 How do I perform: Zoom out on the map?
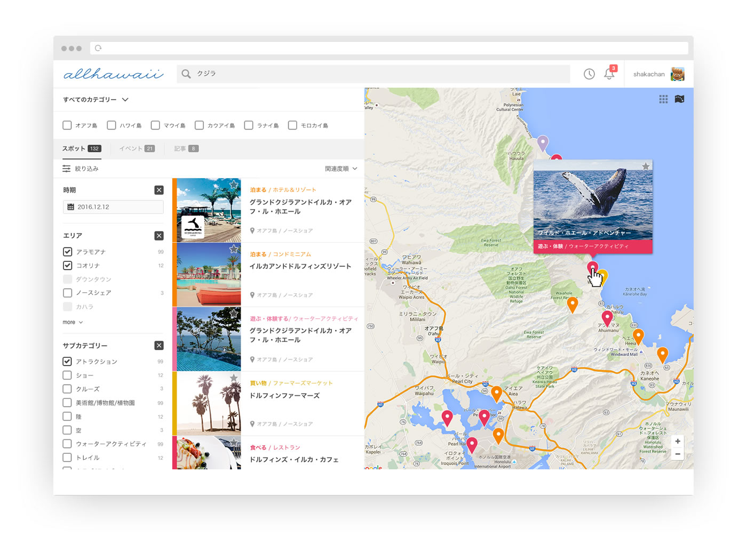click(x=678, y=454)
